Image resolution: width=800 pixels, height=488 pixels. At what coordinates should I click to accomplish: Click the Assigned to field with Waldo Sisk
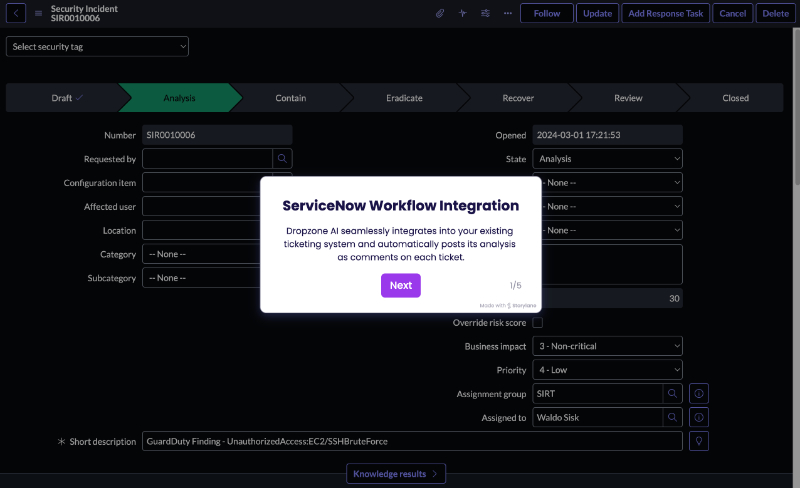(597, 418)
